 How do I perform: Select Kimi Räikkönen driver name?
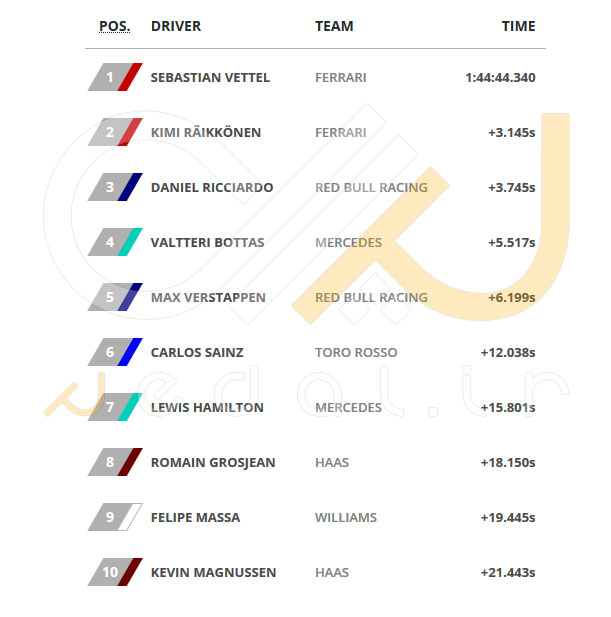click(x=206, y=133)
